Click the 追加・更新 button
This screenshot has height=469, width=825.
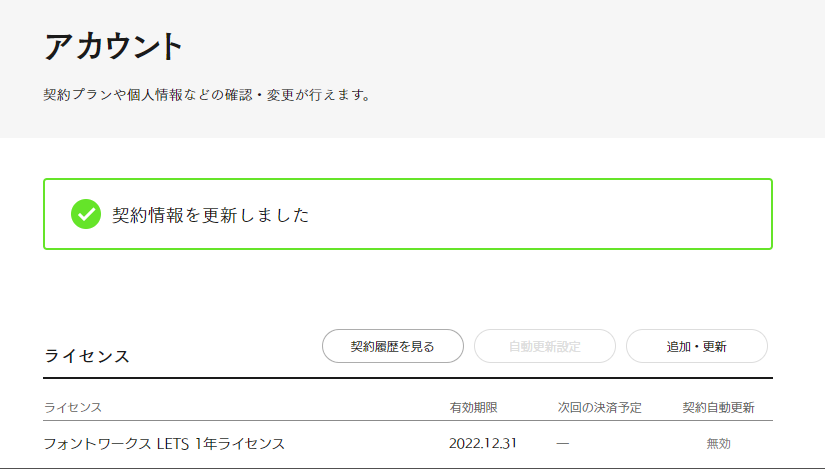point(696,346)
